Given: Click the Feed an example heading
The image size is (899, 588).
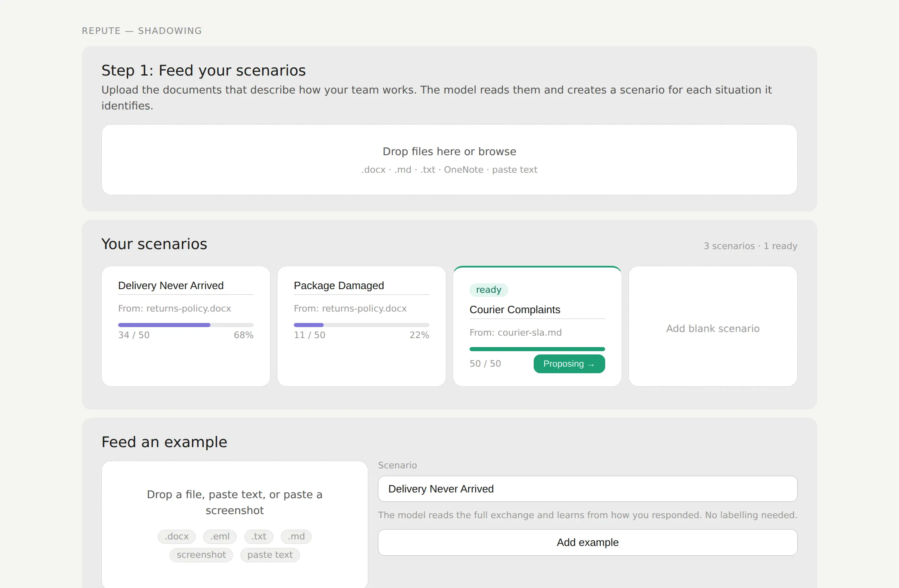Looking at the screenshot, I should pos(164,442).
